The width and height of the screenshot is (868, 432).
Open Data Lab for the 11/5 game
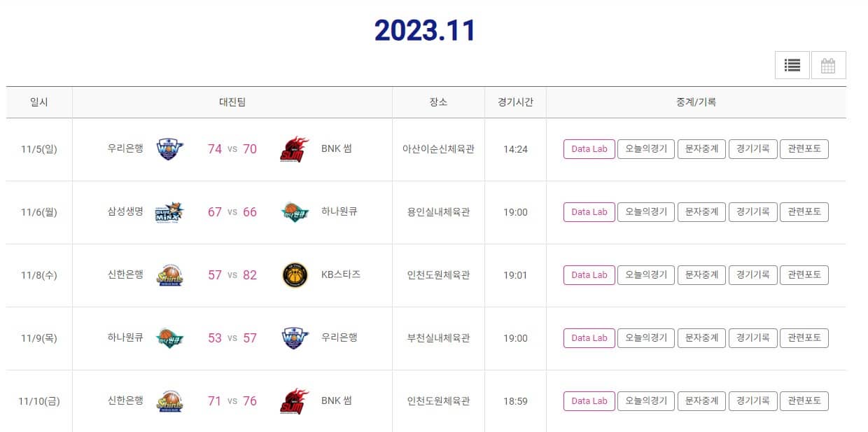coord(589,149)
